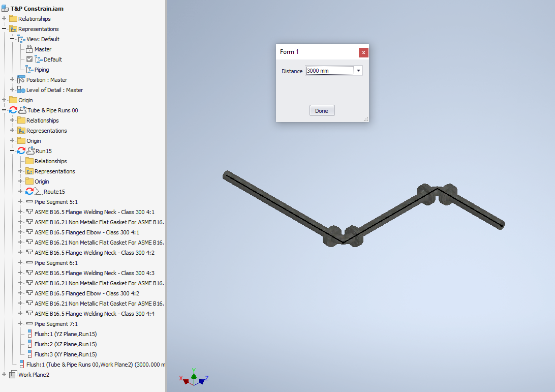Click the Master lock icon under View: Default

pyautogui.click(x=28, y=49)
